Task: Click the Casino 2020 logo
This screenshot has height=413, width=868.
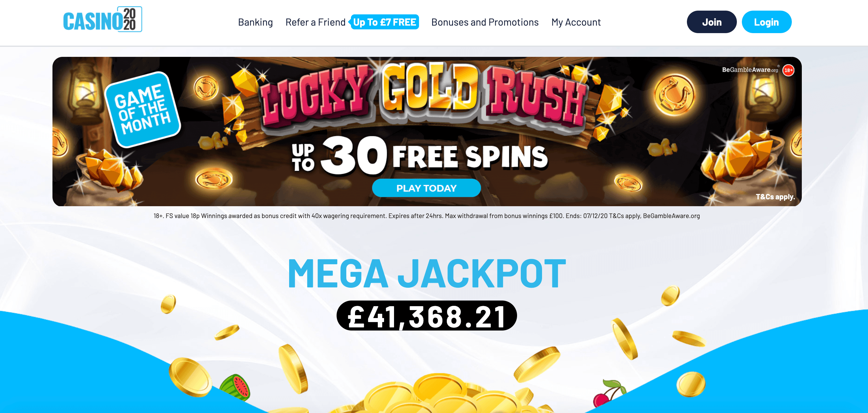Action: pos(102,20)
